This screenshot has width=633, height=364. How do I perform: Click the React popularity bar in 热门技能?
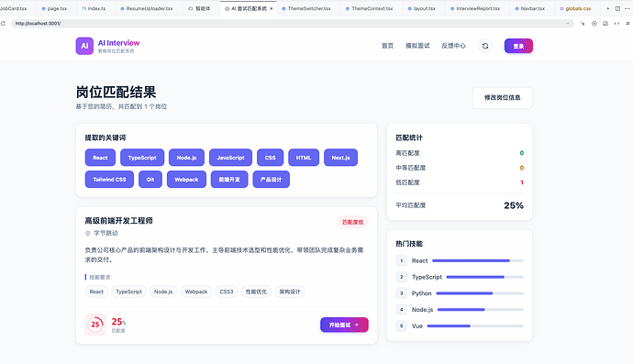(478, 260)
